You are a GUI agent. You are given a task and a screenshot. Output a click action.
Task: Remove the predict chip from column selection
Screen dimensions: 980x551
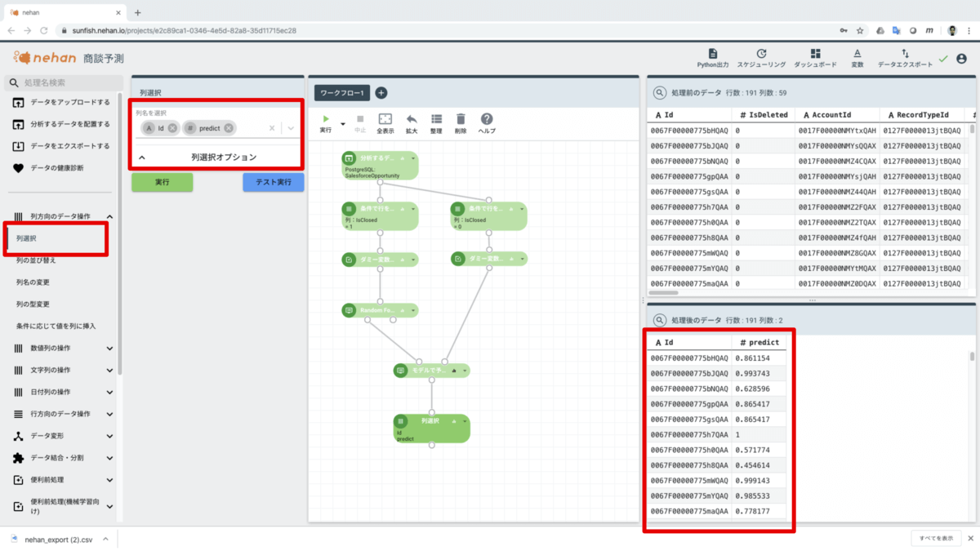229,128
